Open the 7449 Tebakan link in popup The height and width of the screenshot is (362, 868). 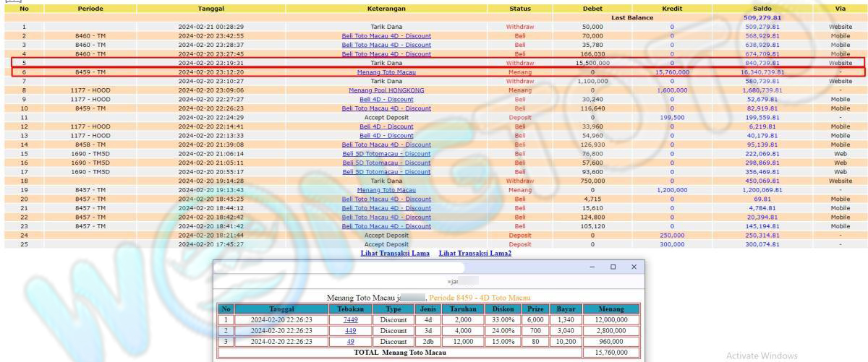[x=351, y=319]
